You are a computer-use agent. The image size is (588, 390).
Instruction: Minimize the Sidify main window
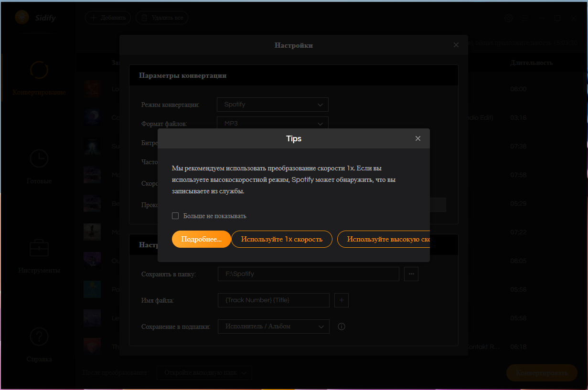[541, 18]
